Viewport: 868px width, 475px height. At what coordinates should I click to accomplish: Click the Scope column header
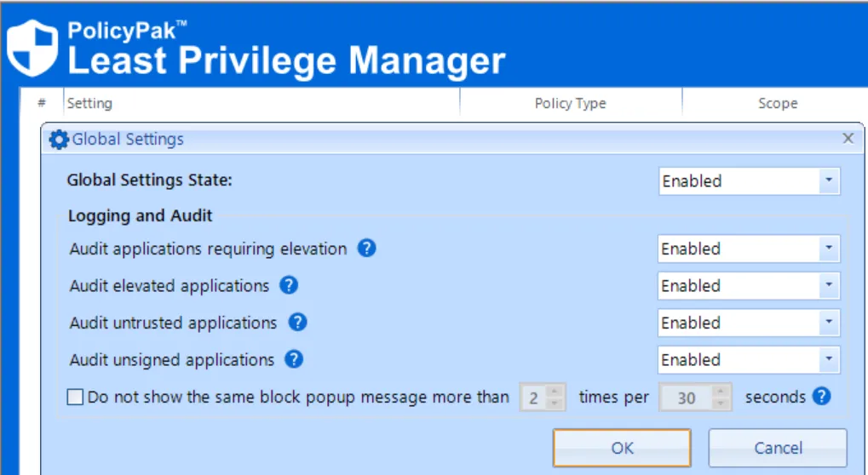click(x=777, y=103)
